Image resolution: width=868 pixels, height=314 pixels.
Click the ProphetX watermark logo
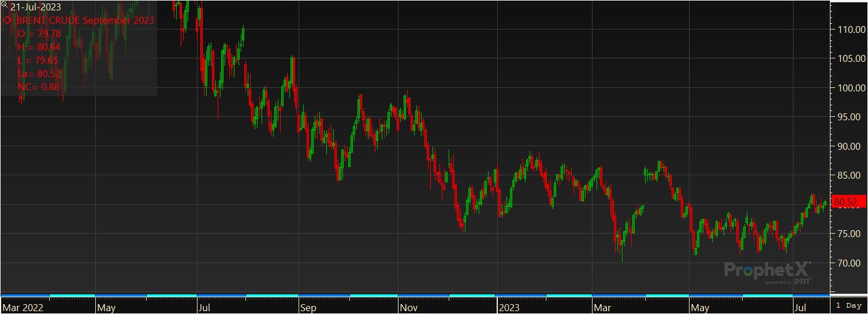point(768,271)
